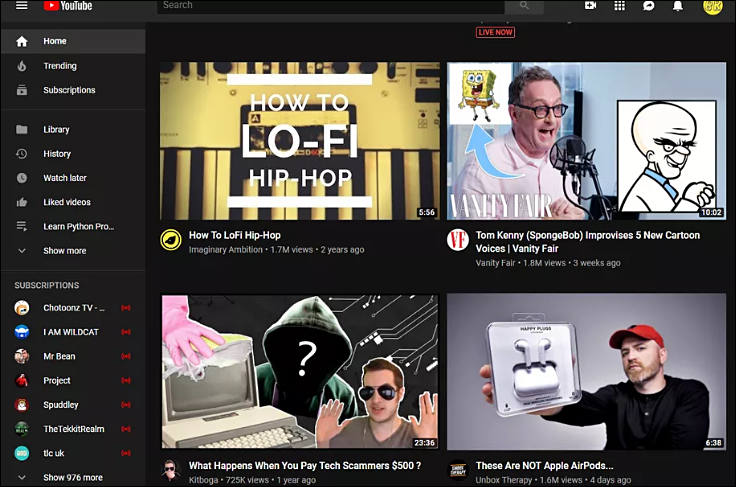Open the hamburger guide menu
The image size is (736, 487).
pos(22,6)
